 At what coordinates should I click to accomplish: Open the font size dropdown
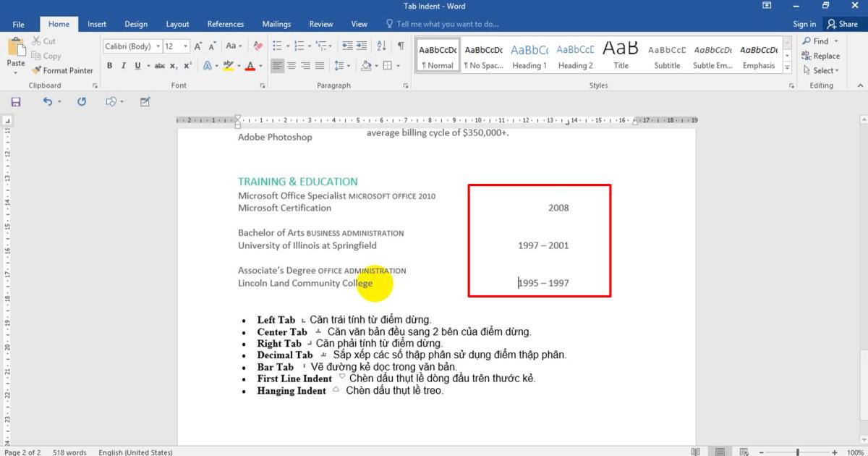point(186,46)
